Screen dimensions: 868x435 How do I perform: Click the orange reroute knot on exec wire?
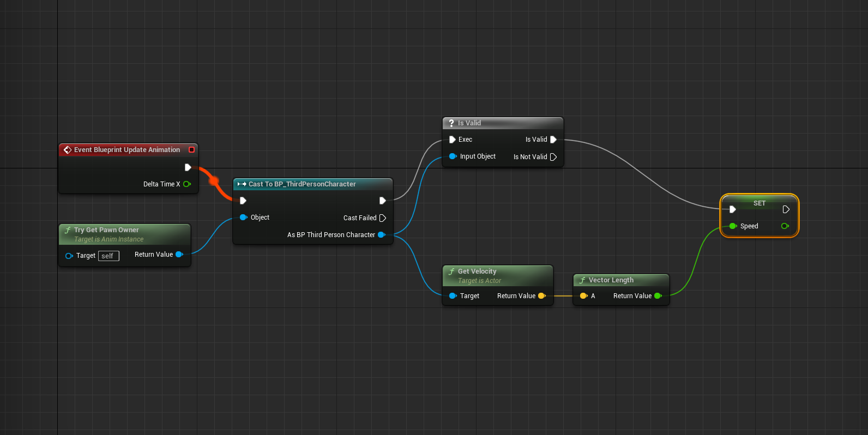[214, 180]
